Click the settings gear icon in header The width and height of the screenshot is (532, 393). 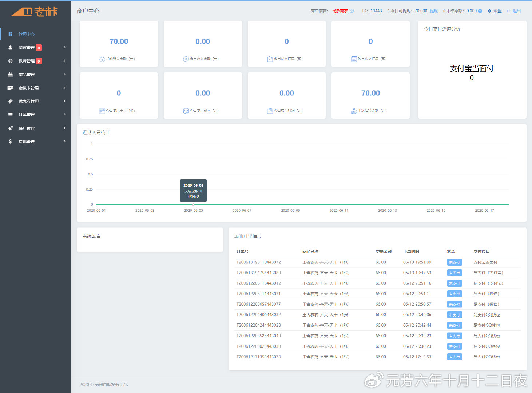pyautogui.click(x=489, y=11)
